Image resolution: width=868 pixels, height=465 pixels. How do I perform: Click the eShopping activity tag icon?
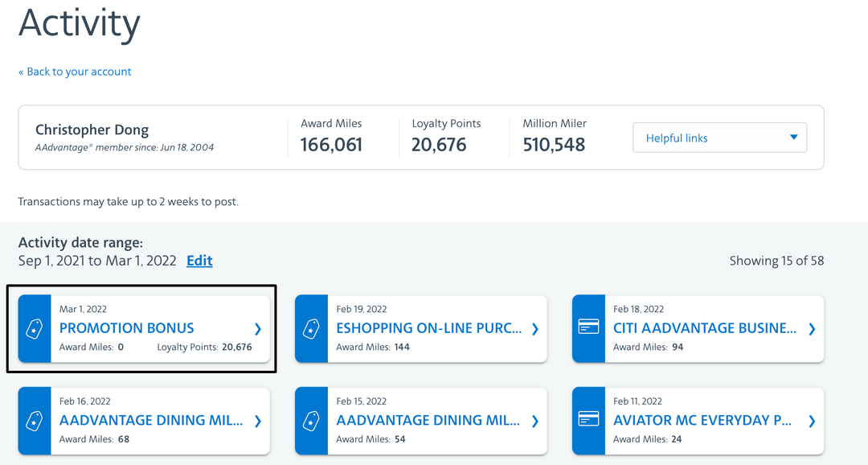311,328
